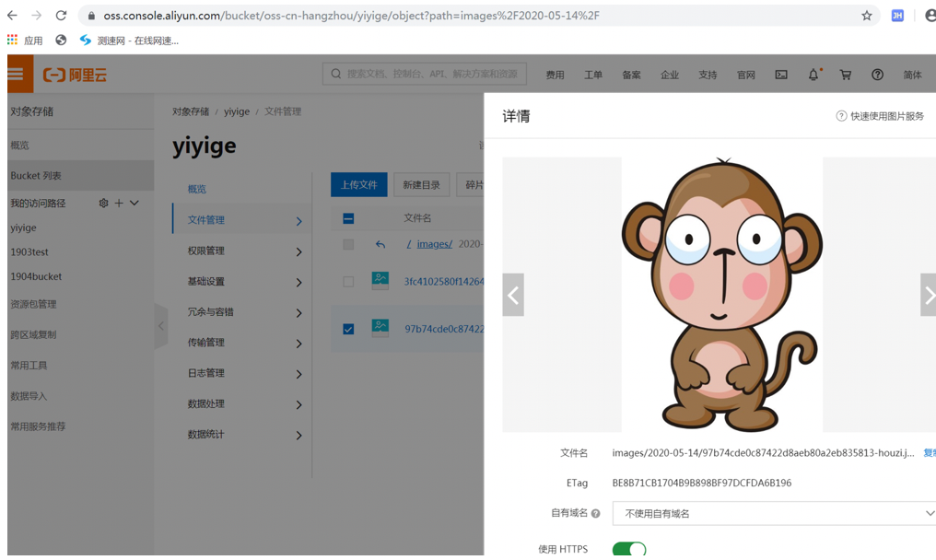Click the 新建目录 button
Screen dimensions: 936x560
[421, 184]
